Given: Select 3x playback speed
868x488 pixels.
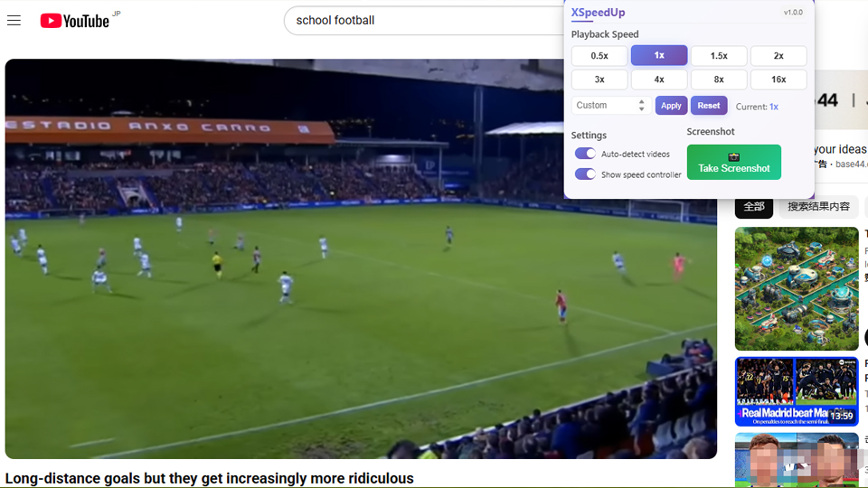Looking at the screenshot, I should coord(599,80).
